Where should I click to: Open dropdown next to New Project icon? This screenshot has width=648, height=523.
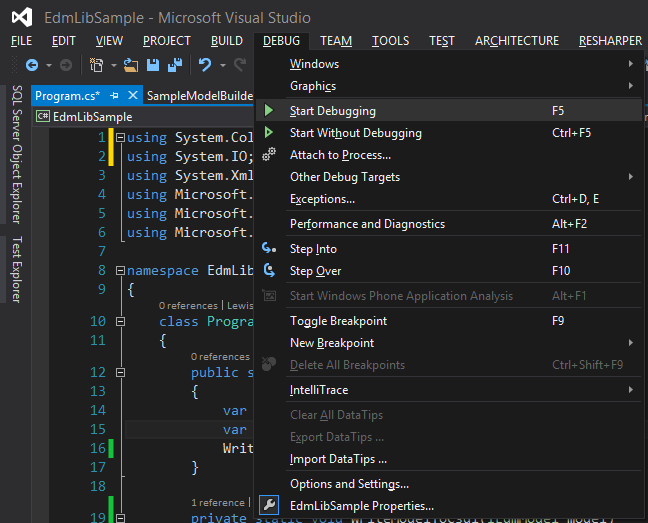(x=114, y=65)
